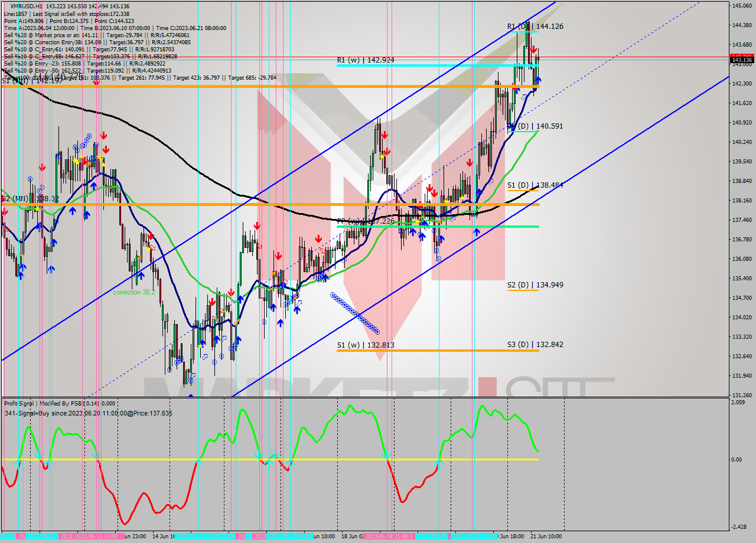Click the 145.065 price scale value
The image size is (756, 543).
(x=742, y=6)
